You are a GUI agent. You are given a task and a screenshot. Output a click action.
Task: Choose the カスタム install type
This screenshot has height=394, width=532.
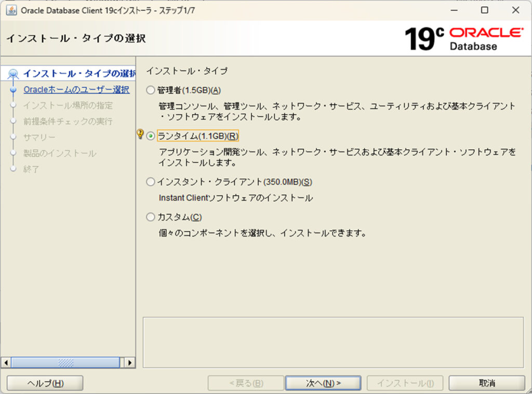click(x=151, y=217)
